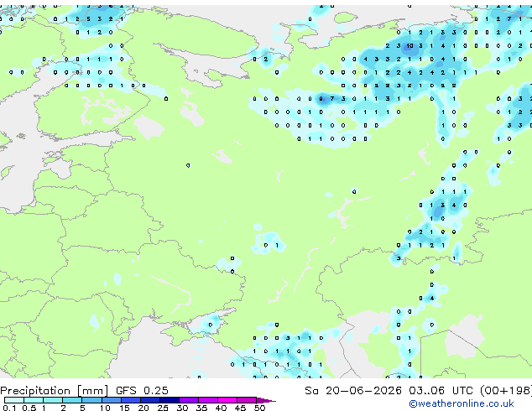Click the '45' legend scale label

(x=241, y=408)
